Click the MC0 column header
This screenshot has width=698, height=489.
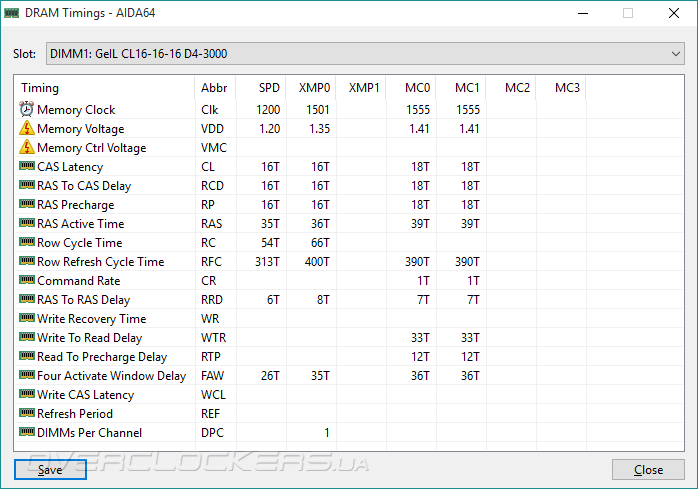[411, 88]
